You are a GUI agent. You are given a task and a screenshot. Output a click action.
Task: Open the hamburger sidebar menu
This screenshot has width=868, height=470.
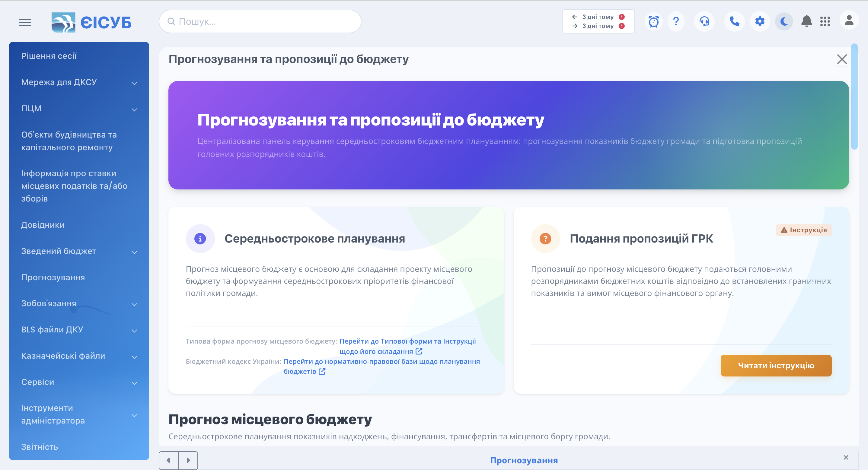click(x=25, y=22)
